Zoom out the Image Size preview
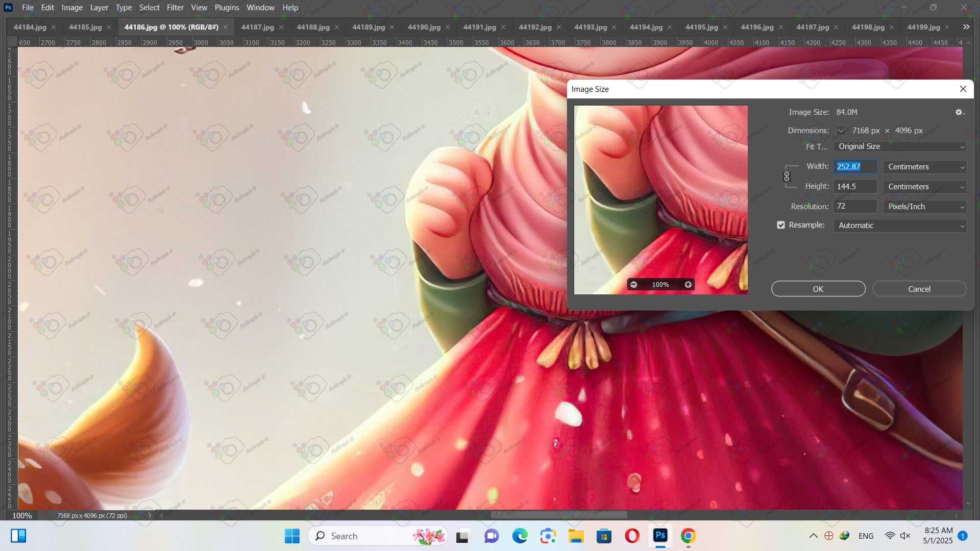Viewport: 980px width, 551px height. coord(633,285)
